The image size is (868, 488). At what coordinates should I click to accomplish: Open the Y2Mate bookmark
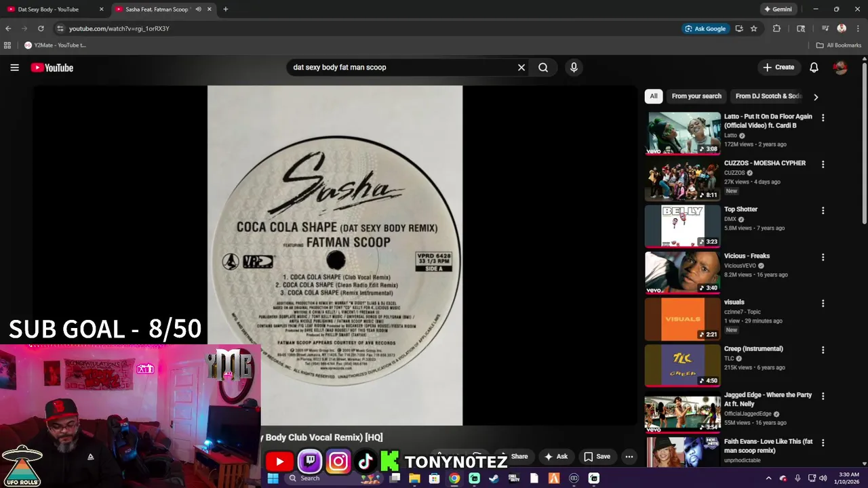(x=56, y=45)
